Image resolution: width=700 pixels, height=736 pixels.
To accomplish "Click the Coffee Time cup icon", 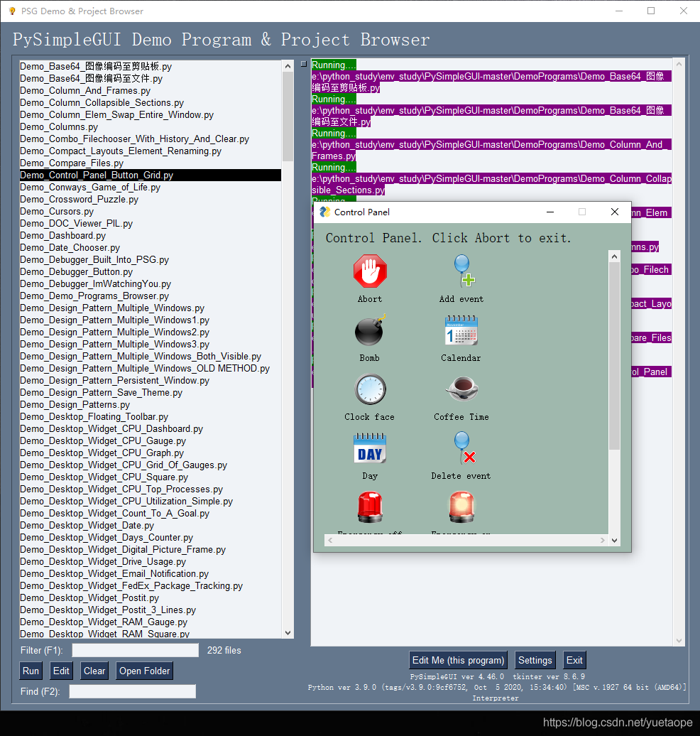I will click(461, 389).
